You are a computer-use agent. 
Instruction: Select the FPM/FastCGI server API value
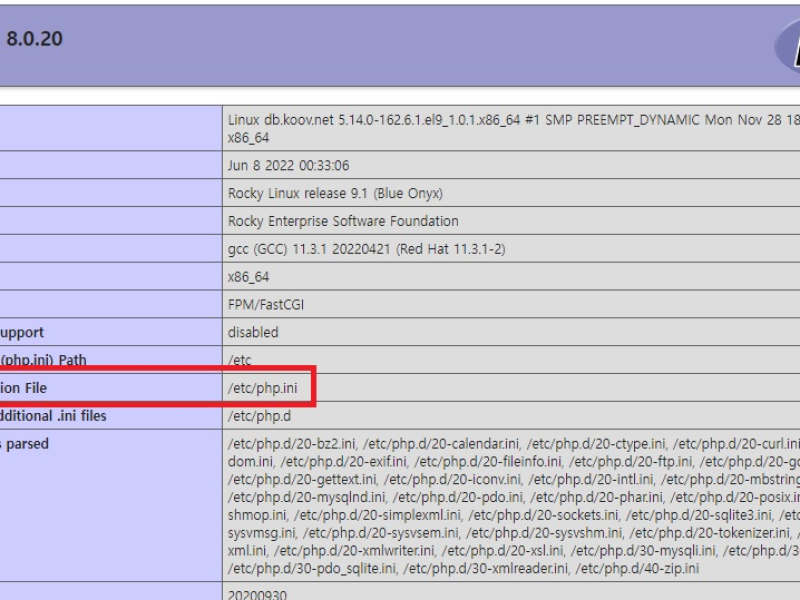click(266, 305)
